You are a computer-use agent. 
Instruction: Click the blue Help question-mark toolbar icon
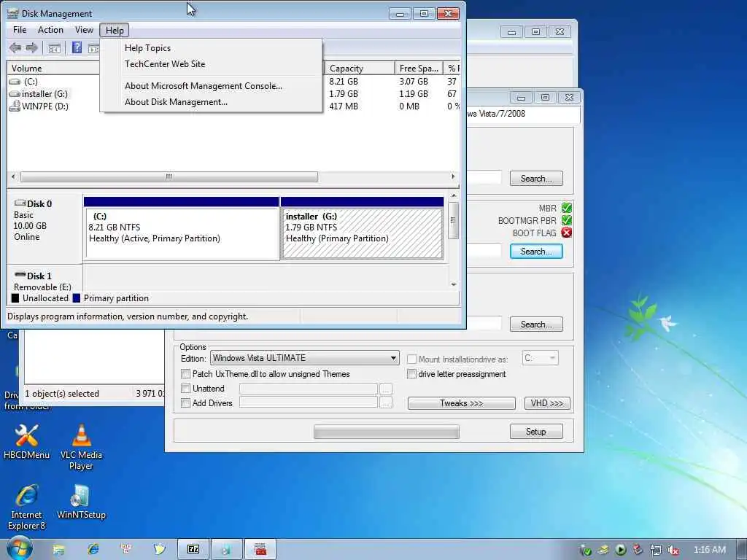click(x=77, y=47)
